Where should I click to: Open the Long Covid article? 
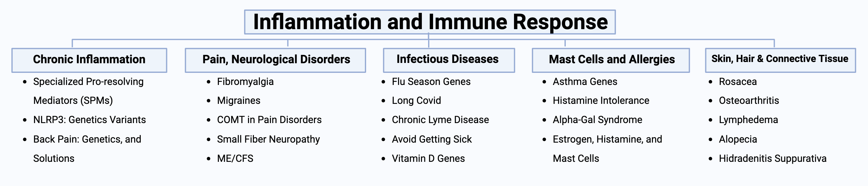click(x=416, y=100)
